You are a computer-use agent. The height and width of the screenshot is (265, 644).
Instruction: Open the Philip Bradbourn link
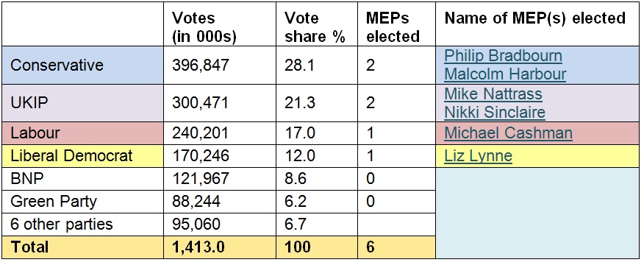point(503,55)
